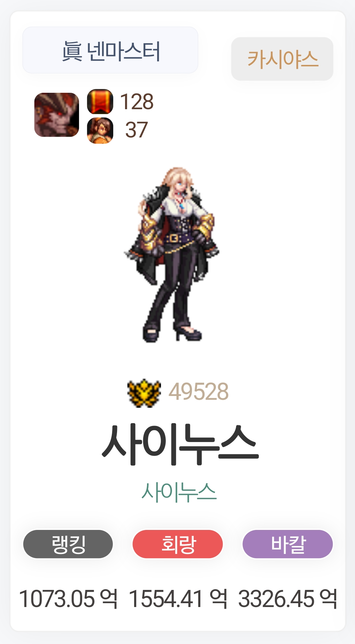Select the purple 바칼 tag
355x644 pixels.
click(x=288, y=544)
